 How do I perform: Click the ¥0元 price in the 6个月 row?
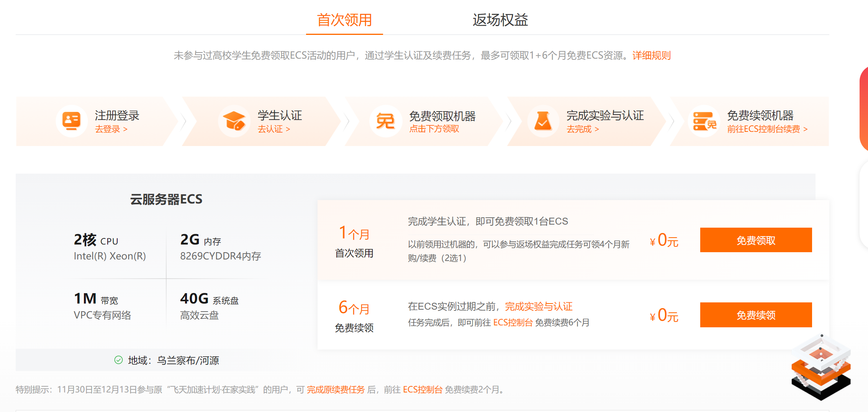[x=664, y=315]
